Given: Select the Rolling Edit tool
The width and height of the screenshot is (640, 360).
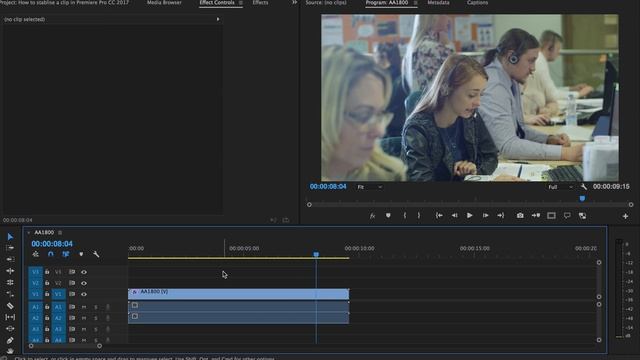Looking at the screenshot, I should click(10, 282).
